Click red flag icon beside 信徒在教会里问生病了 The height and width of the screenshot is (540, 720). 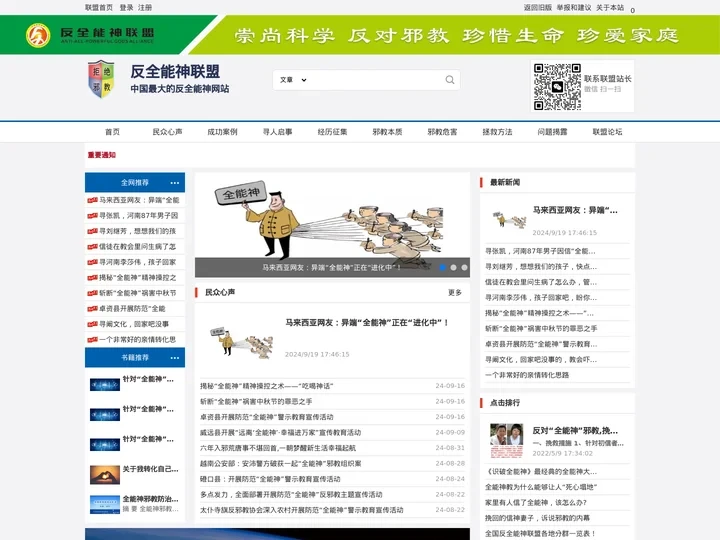coord(93,247)
